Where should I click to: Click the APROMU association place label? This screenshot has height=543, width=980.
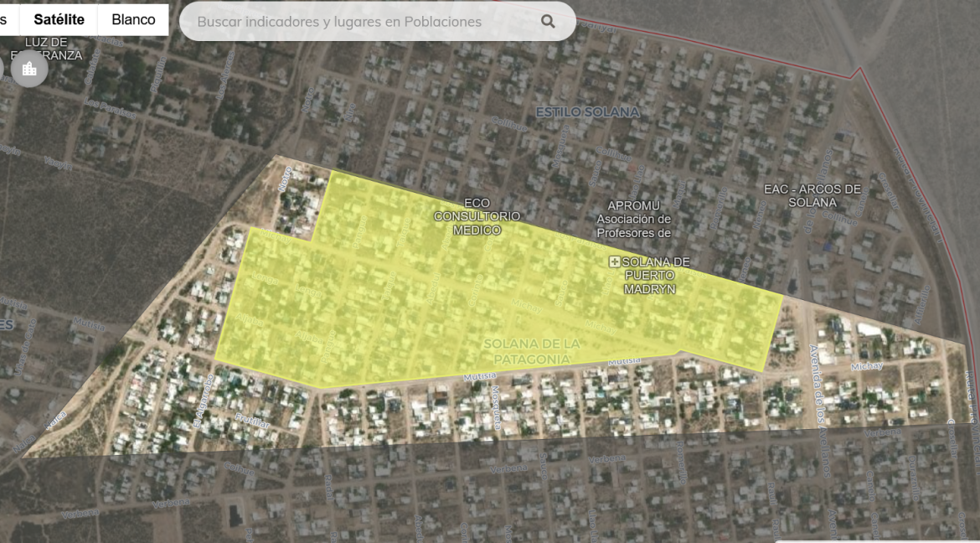pyautogui.click(x=633, y=219)
